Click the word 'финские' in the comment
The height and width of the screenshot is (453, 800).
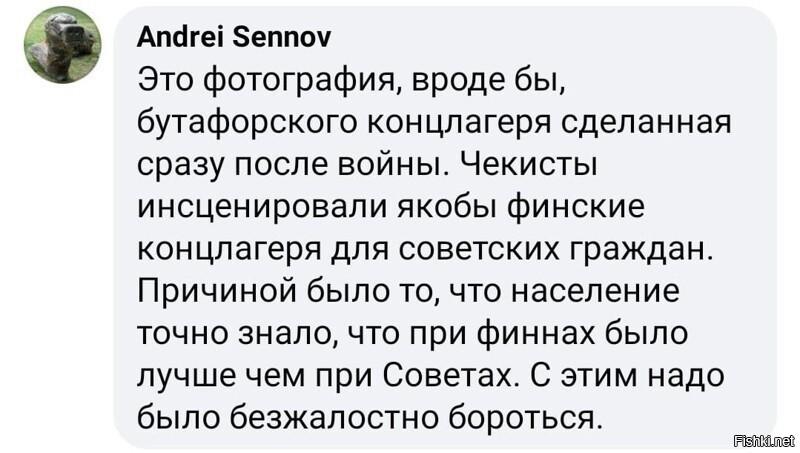point(578,207)
